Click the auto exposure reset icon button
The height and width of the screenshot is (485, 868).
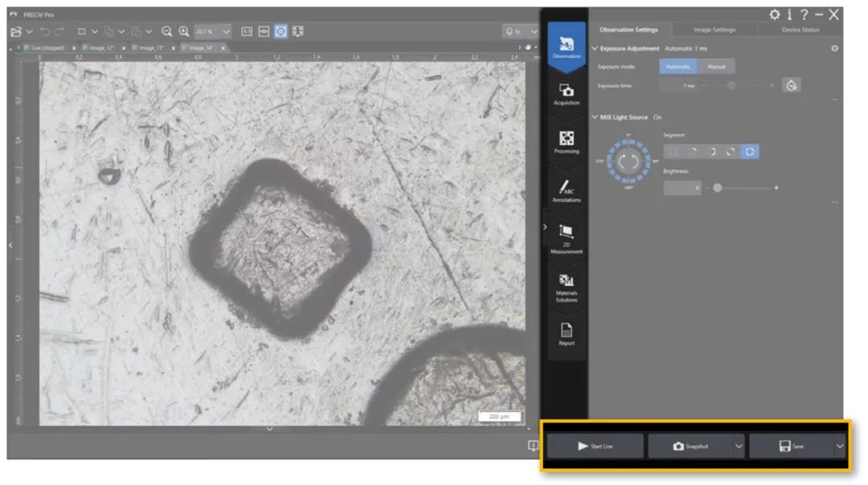pyautogui.click(x=792, y=85)
